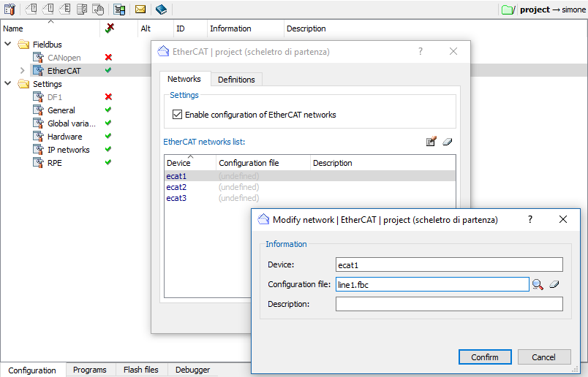
Task: Sort by the check/cross status column
Action: pos(110,28)
